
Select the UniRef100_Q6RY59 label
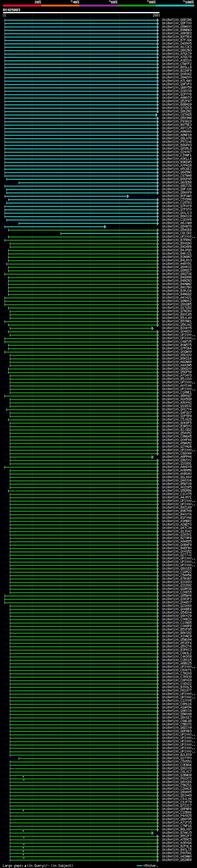(x=177, y=88)
